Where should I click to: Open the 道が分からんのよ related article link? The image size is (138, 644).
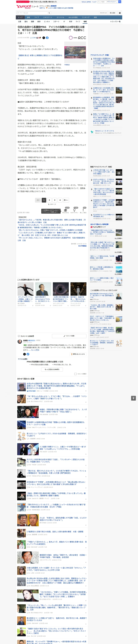pyautogui.click(x=52, y=221)
